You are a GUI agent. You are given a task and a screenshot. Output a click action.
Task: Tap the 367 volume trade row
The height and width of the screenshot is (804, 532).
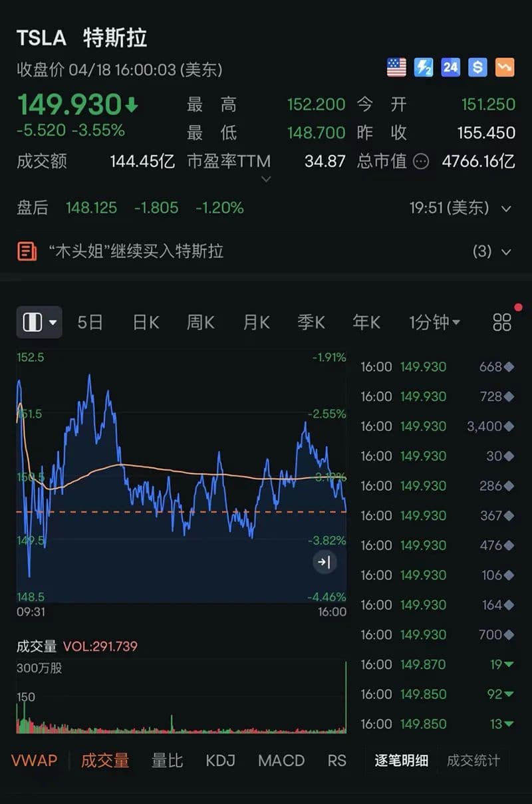(438, 515)
